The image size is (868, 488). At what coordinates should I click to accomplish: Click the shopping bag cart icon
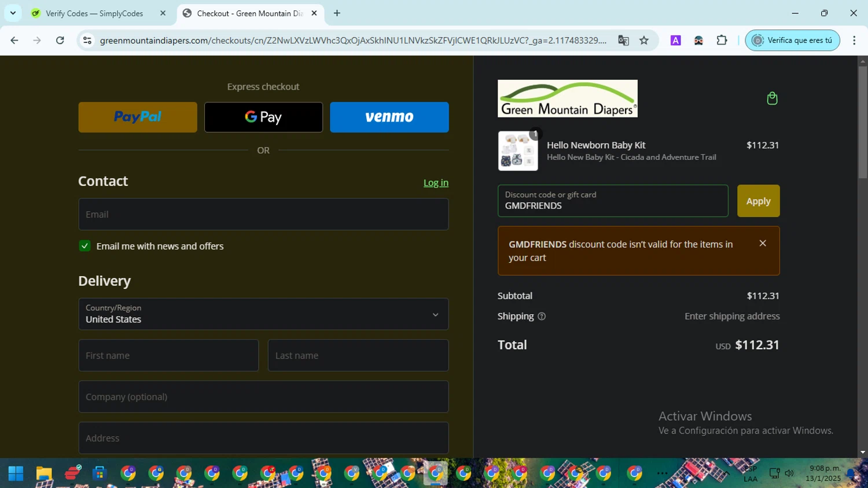point(772,98)
